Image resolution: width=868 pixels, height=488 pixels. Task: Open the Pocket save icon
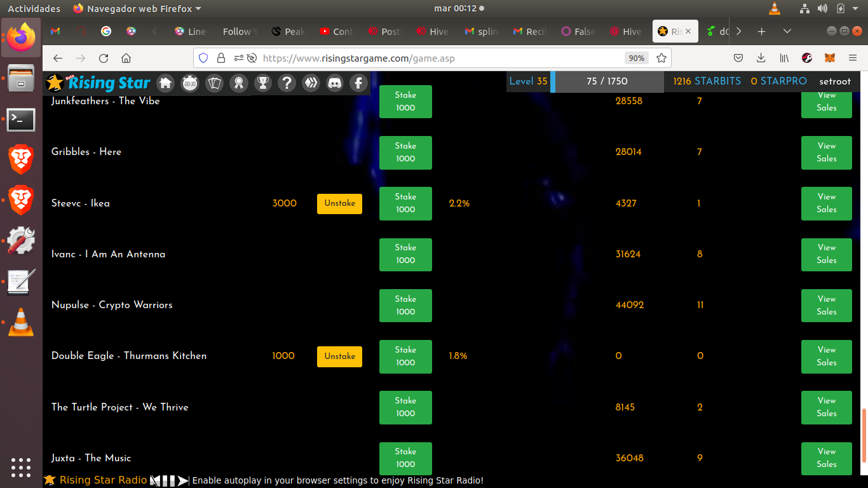738,58
